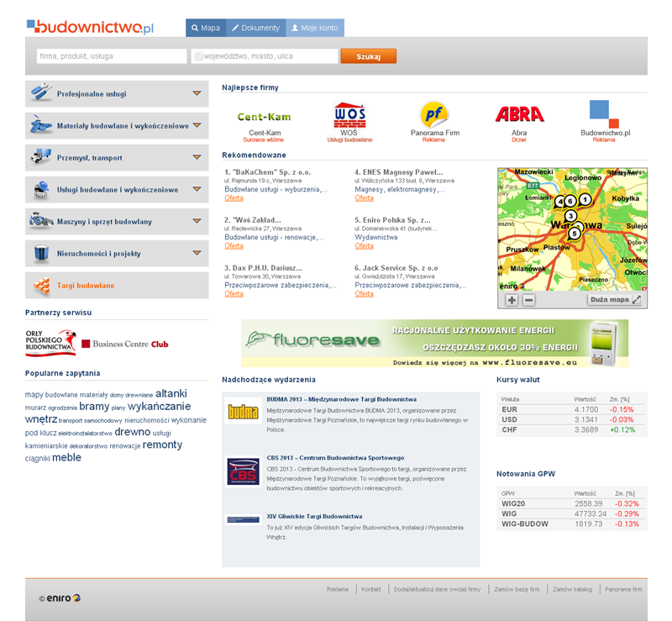Expand the Maszyny i sprzęt budowlany arrow
672x621 pixels.
pos(197,221)
